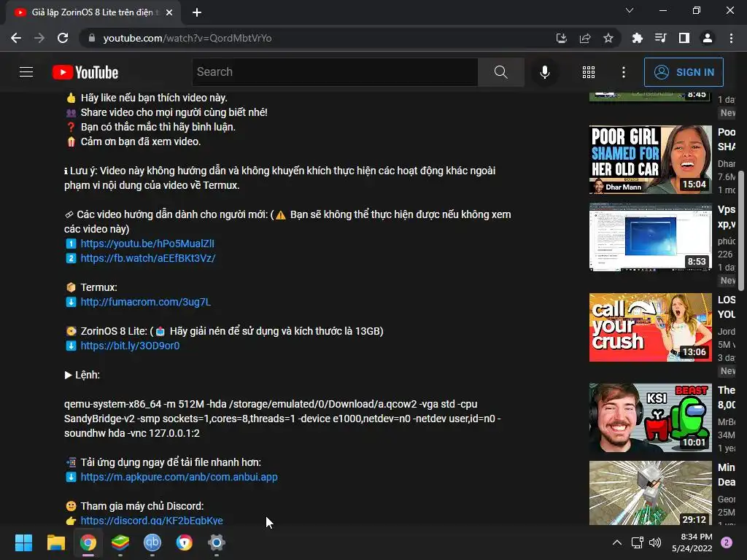This screenshot has width=747, height=560.
Task: Open the YouTube apps grid icon
Action: coord(589,72)
